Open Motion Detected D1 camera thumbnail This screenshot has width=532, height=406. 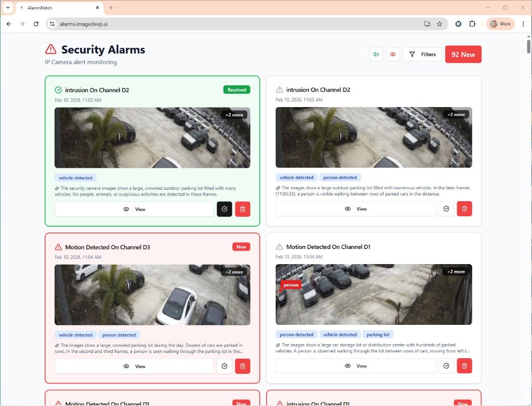(374, 295)
